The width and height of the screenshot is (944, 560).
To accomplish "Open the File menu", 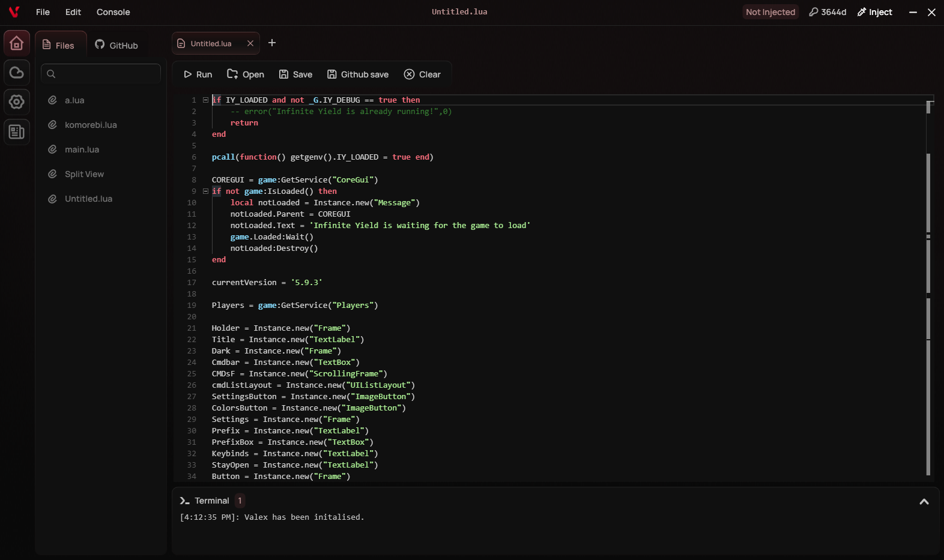I will [x=43, y=12].
